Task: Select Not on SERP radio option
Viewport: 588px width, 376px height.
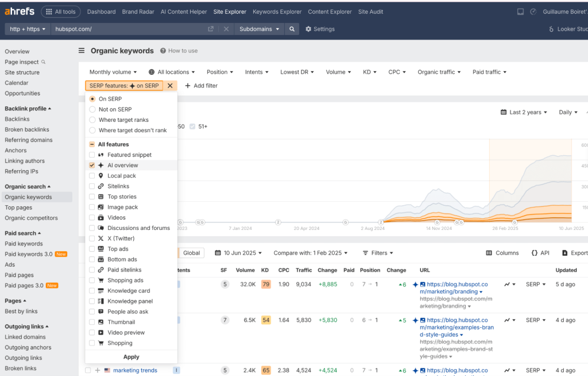Action: pyautogui.click(x=92, y=109)
